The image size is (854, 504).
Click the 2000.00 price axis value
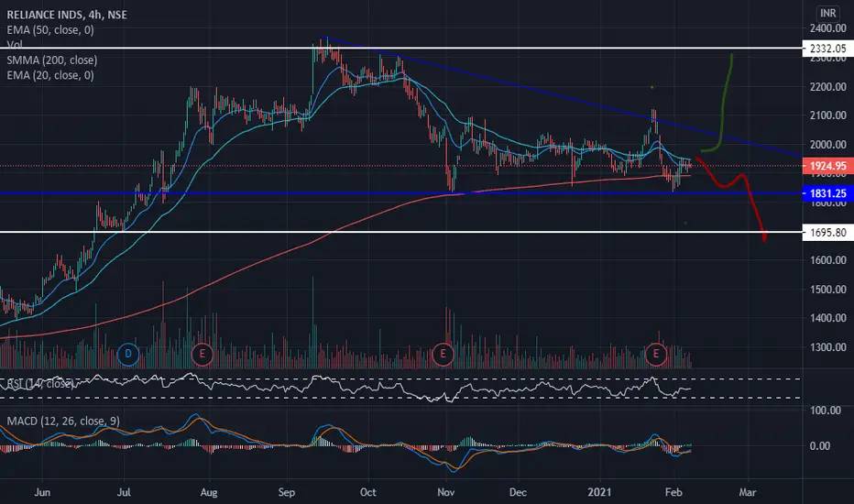coord(827,145)
